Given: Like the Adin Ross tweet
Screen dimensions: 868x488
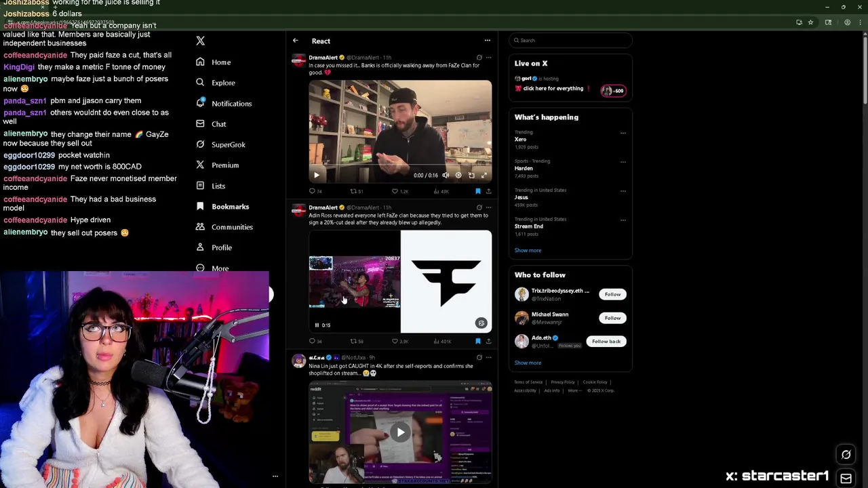Looking at the screenshot, I should (x=395, y=342).
